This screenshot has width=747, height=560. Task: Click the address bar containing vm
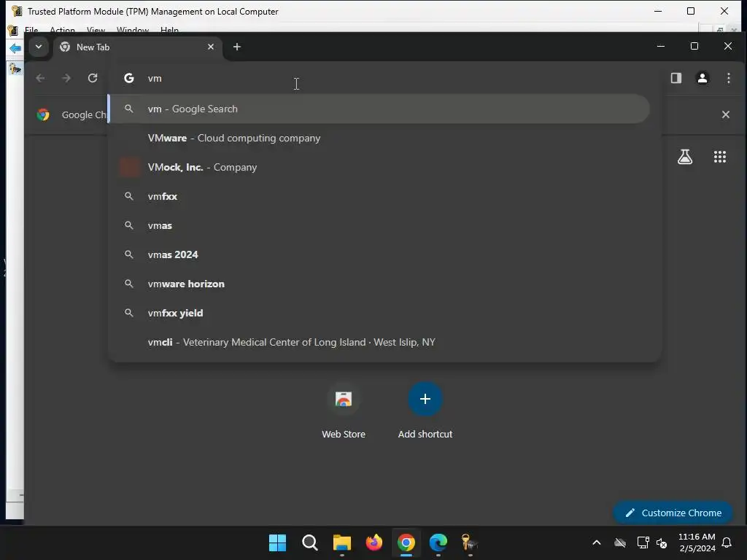(385, 78)
